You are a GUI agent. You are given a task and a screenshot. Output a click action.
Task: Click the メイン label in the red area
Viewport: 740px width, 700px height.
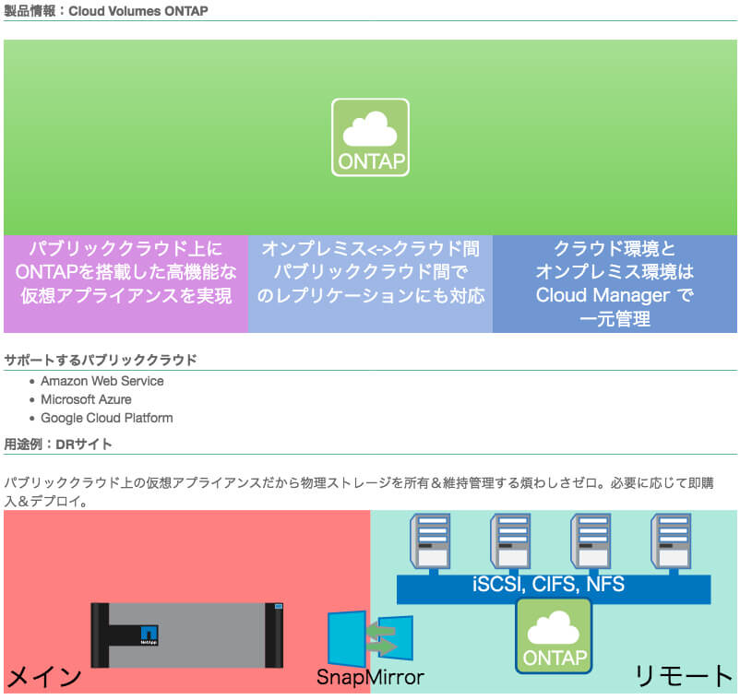pyautogui.click(x=44, y=676)
